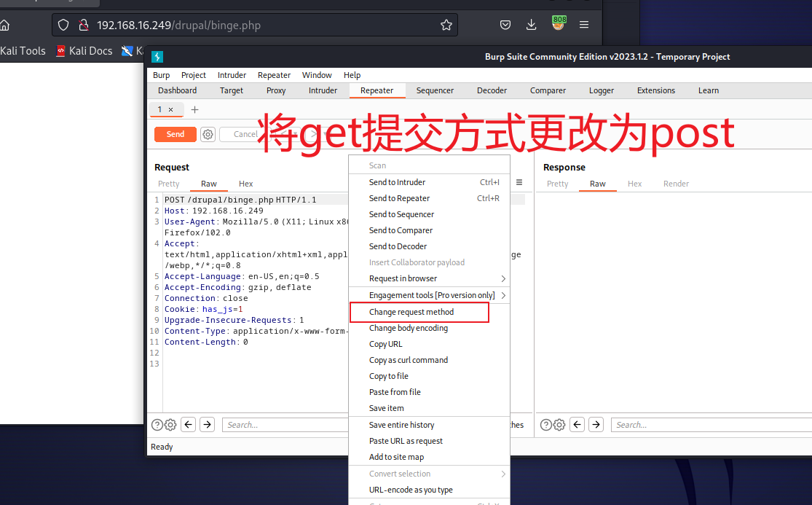Click the Firefox home icon
Viewport: 812px width, 505px height.
coord(4,25)
